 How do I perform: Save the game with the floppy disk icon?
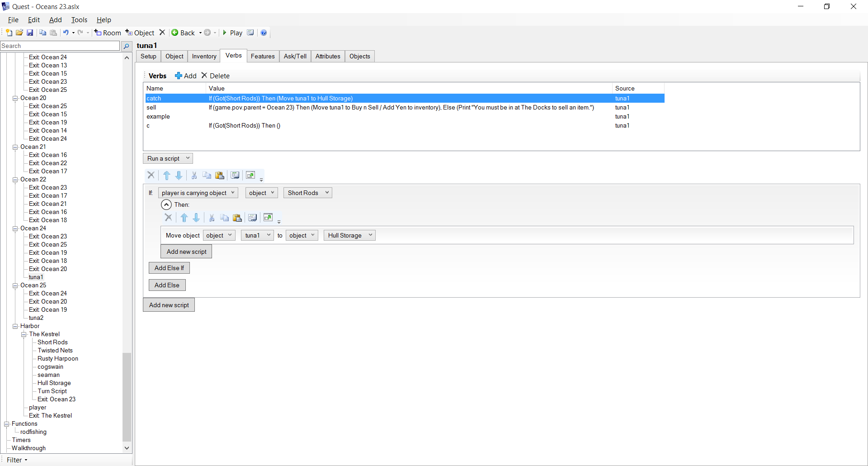30,33
